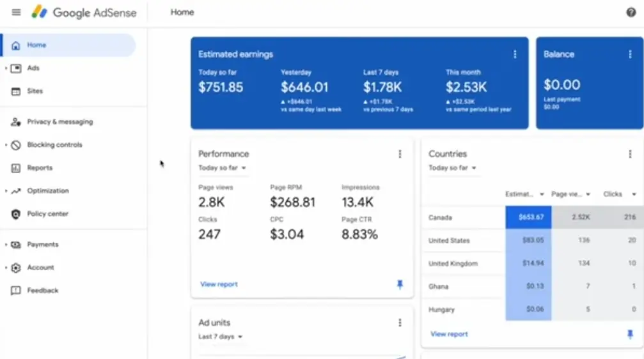Click Canada's $653.67 earnings cell
Screen dimensions: 644x359
tap(528, 217)
